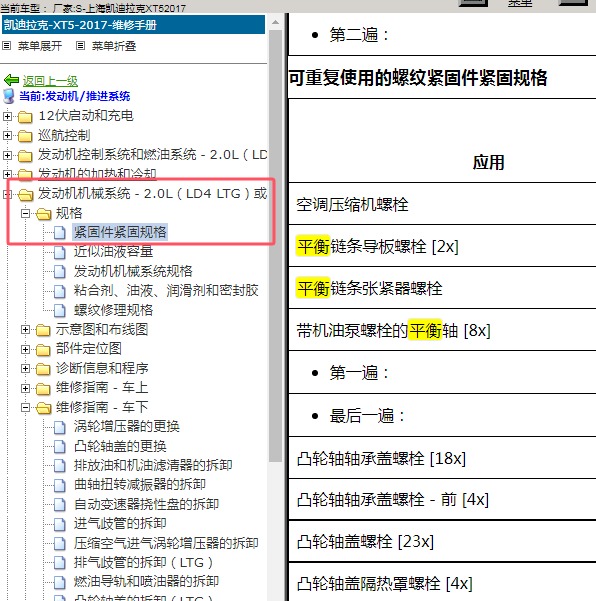Open 排放油和机油滤清器的拆卸 procedure
Screen dimensions: 596x601
coord(153,465)
